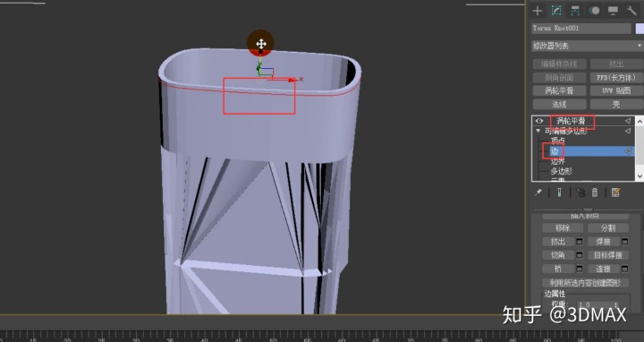Select the 边界 sub-object level
Image resolution: width=644 pixels, height=342 pixels.
[558, 161]
